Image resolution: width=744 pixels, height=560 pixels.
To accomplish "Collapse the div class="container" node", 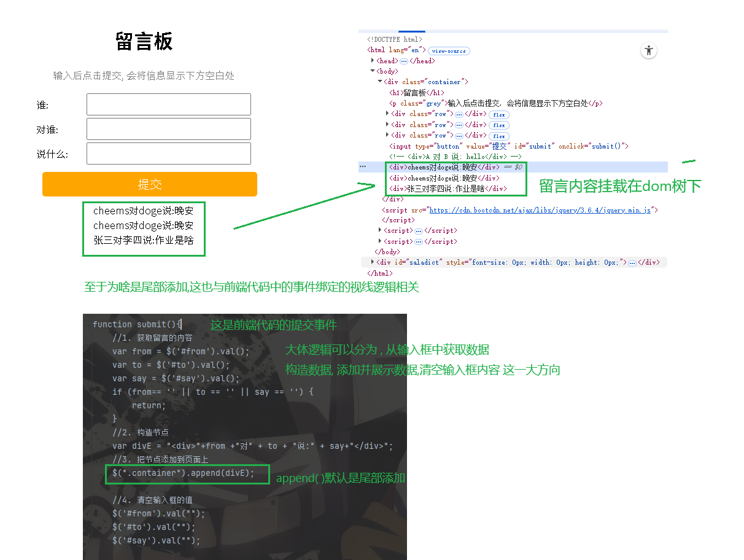I will pyautogui.click(x=380, y=82).
